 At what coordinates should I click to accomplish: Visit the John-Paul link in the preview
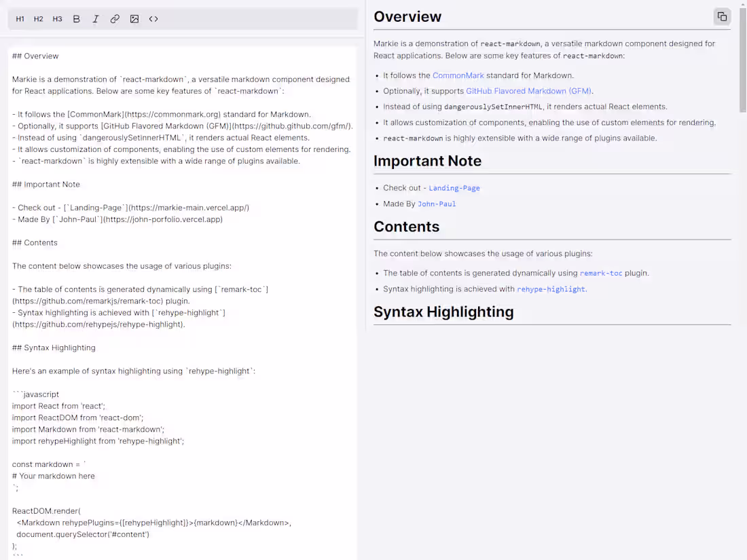tap(437, 204)
